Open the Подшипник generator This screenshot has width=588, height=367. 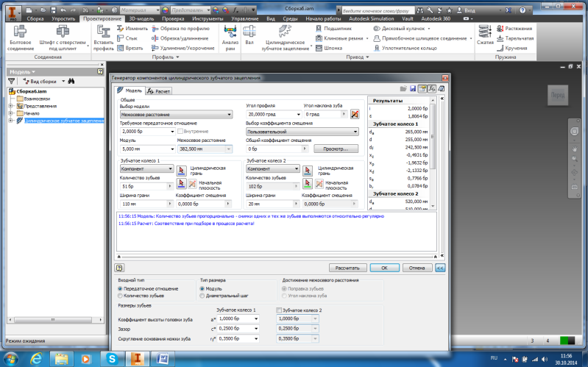tap(333, 29)
